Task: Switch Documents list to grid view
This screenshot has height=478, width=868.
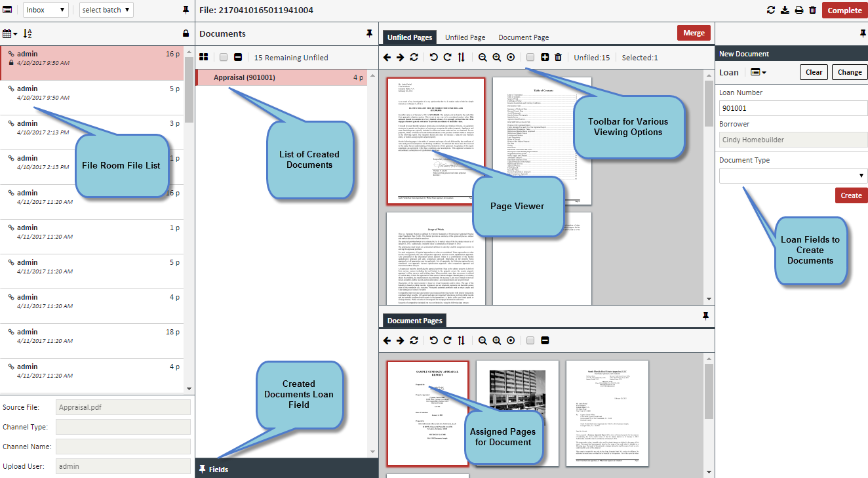Action: [204, 58]
